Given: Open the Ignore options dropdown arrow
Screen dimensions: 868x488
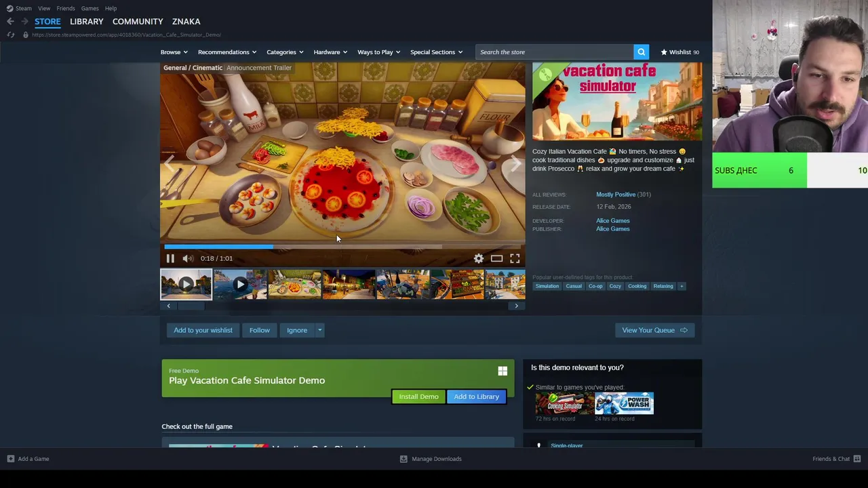Looking at the screenshot, I should pyautogui.click(x=319, y=330).
